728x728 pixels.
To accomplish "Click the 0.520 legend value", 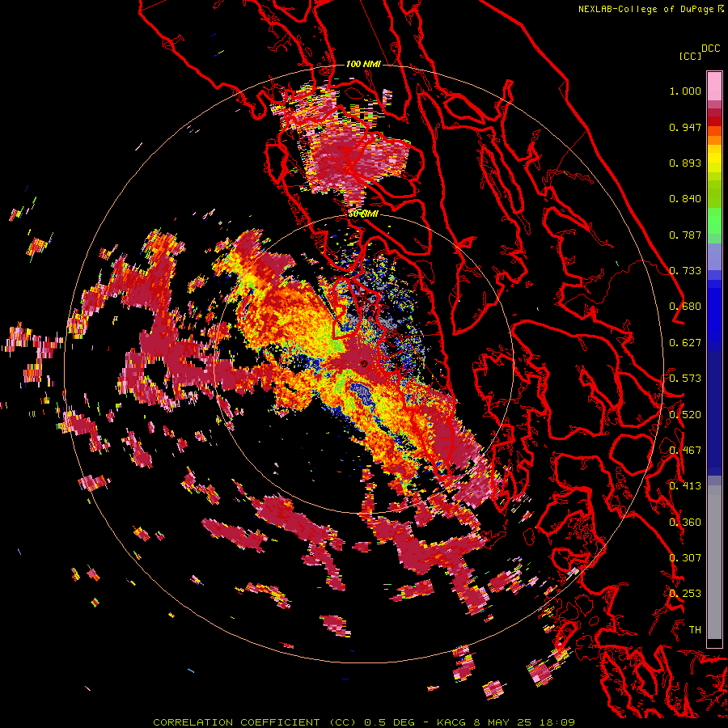I will pos(685,415).
